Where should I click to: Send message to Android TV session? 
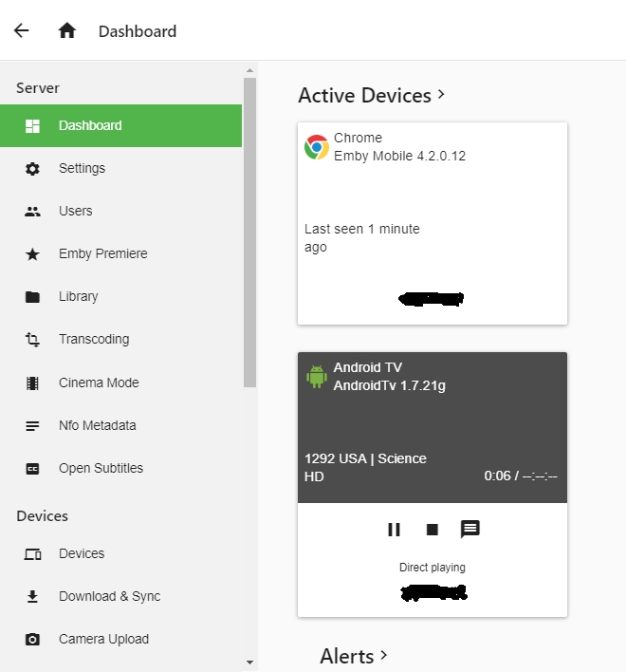(470, 530)
